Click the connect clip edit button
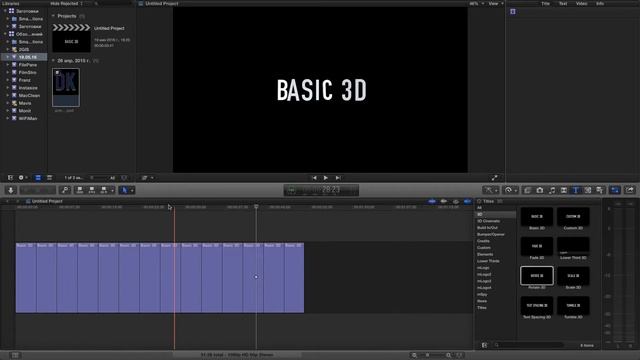Image resolution: width=640 pixels, height=360 pixels. (x=80, y=190)
